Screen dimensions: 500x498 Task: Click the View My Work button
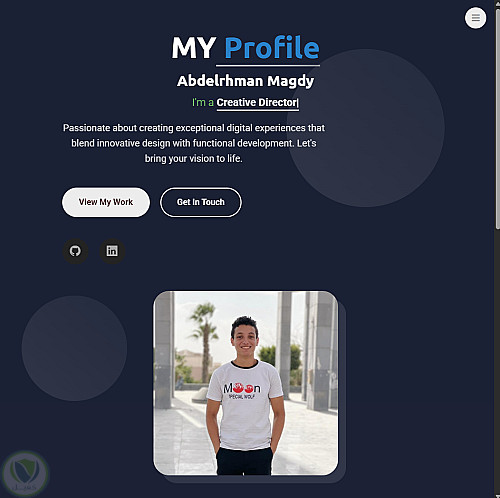click(x=106, y=202)
